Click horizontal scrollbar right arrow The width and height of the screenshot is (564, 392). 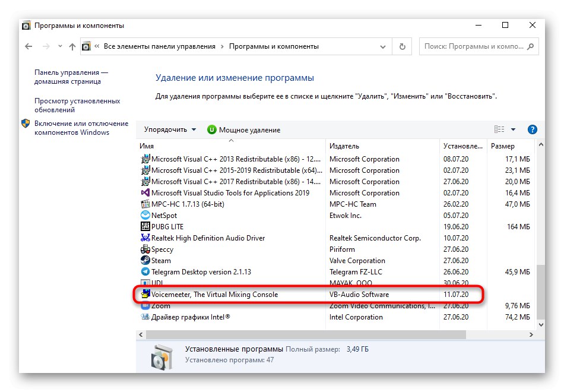531,335
